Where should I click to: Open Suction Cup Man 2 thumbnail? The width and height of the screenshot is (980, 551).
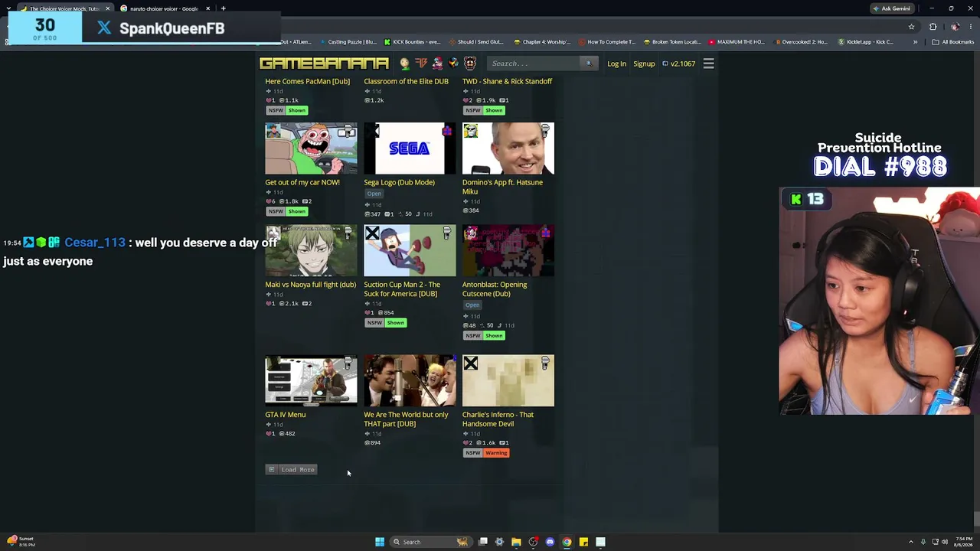click(410, 250)
